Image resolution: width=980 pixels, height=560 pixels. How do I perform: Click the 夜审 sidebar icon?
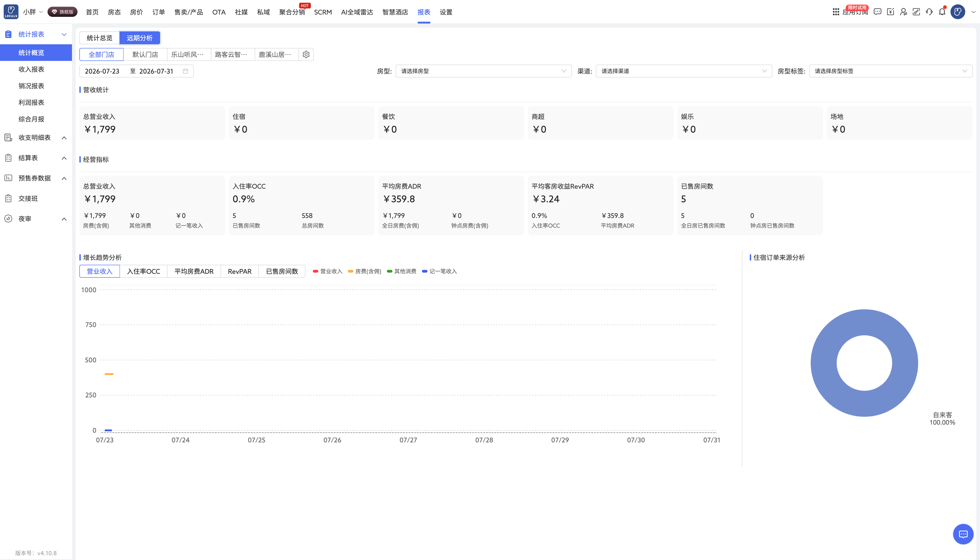point(9,219)
